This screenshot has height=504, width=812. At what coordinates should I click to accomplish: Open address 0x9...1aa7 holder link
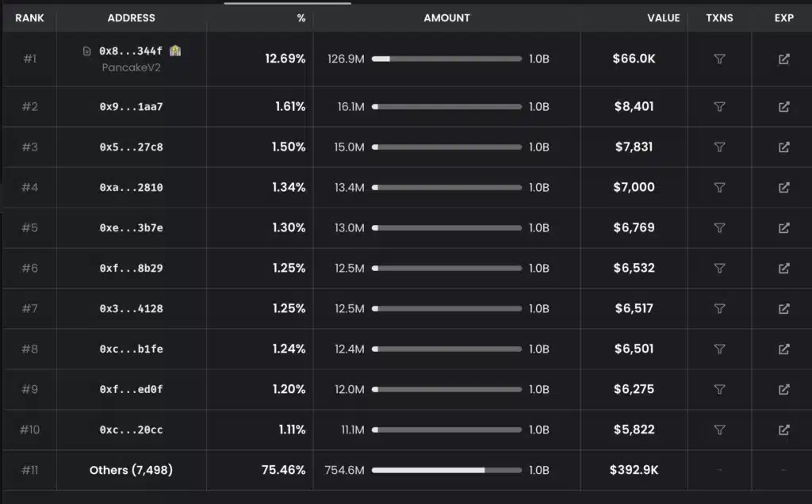click(x=131, y=107)
